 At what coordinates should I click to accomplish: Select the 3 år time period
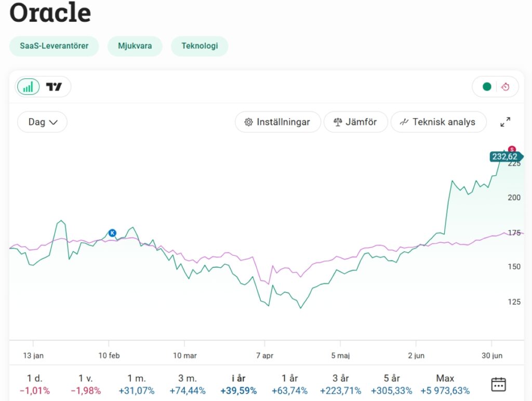341,384
